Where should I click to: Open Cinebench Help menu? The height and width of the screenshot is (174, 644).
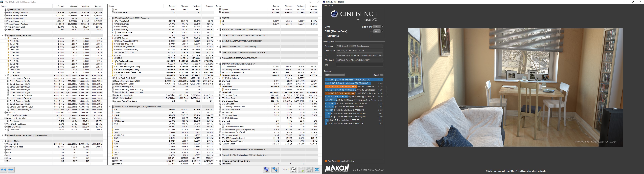331,6
